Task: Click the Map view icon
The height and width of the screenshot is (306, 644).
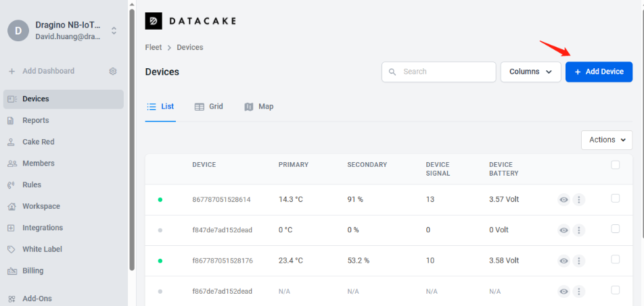Action: (249, 107)
